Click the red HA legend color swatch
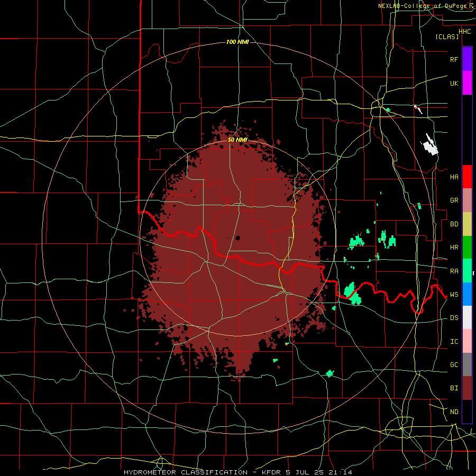The width and height of the screenshot is (476, 476). [x=467, y=177]
